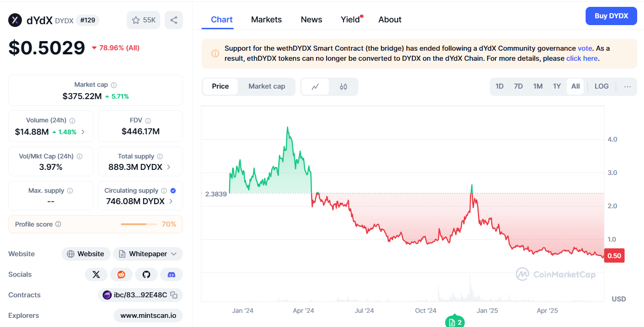Image resolution: width=644 pixels, height=327 pixels.
Task: Open the News tab
Action: (312, 20)
